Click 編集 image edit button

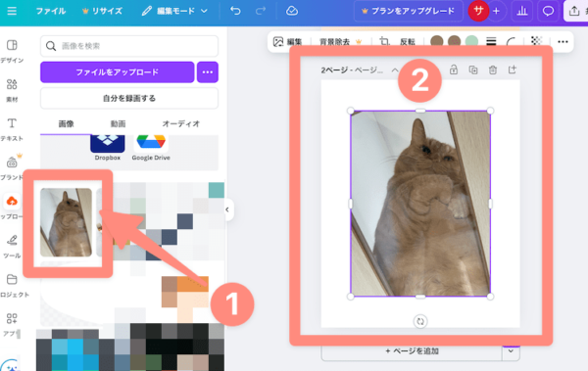287,41
